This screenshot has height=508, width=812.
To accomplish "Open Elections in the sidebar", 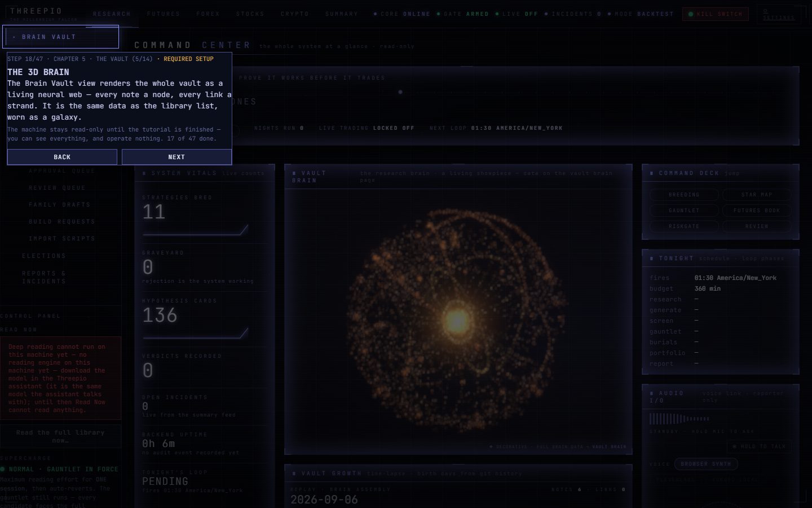I will (44, 256).
